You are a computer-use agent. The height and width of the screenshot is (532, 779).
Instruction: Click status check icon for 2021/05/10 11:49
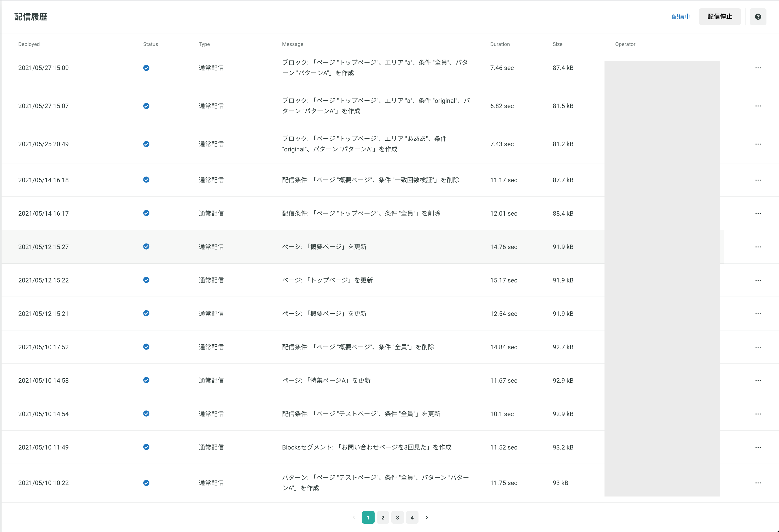pos(146,447)
